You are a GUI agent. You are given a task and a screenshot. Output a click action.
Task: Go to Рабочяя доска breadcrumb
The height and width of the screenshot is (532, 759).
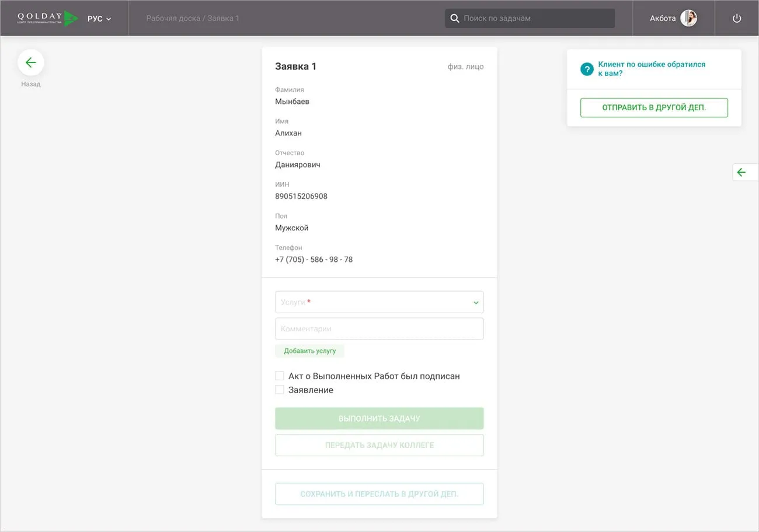(x=173, y=18)
